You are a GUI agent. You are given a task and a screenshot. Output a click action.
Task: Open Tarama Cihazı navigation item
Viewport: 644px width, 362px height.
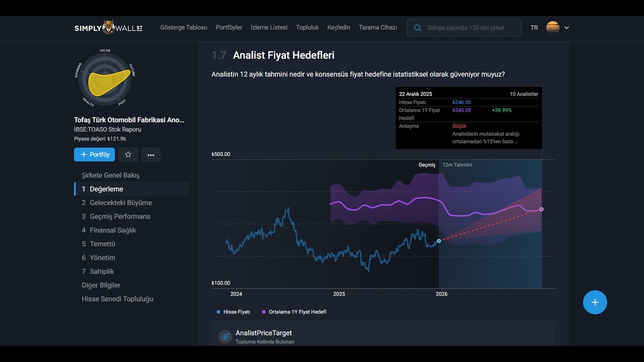[x=378, y=28]
